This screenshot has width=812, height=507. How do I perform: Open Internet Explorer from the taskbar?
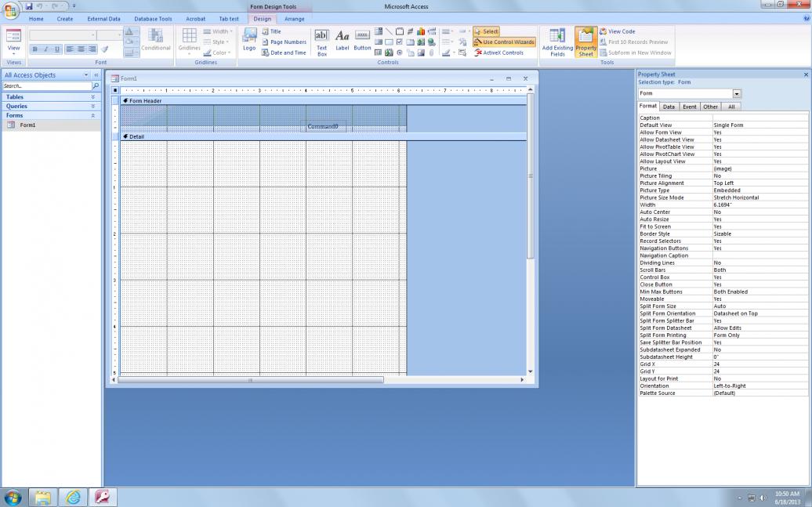pyautogui.click(x=73, y=497)
